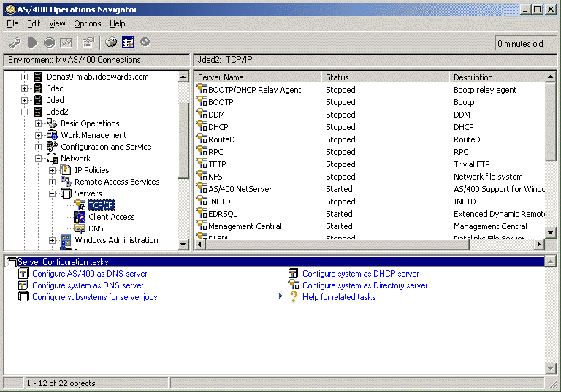Expand the Windows Administration node
The width and height of the screenshot is (561, 392).
click(x=53, y=240)
